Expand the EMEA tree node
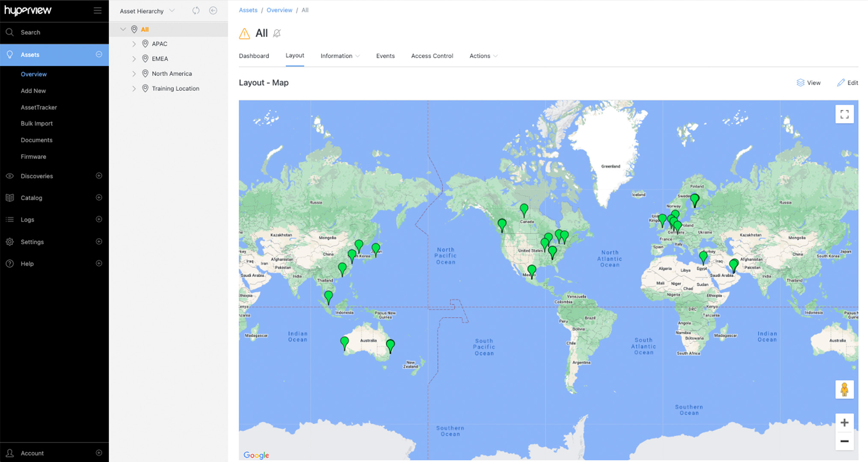Image resolution: width=868 pixels, height=462 pixels. coord(134,59)
